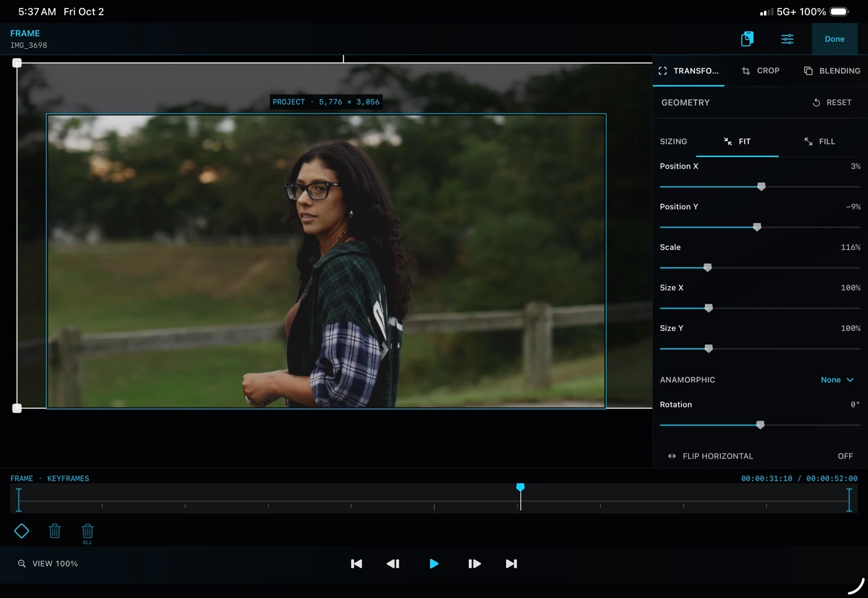Step back one frame
Viewport: 868px width, 598px height.
pos(393,564)
